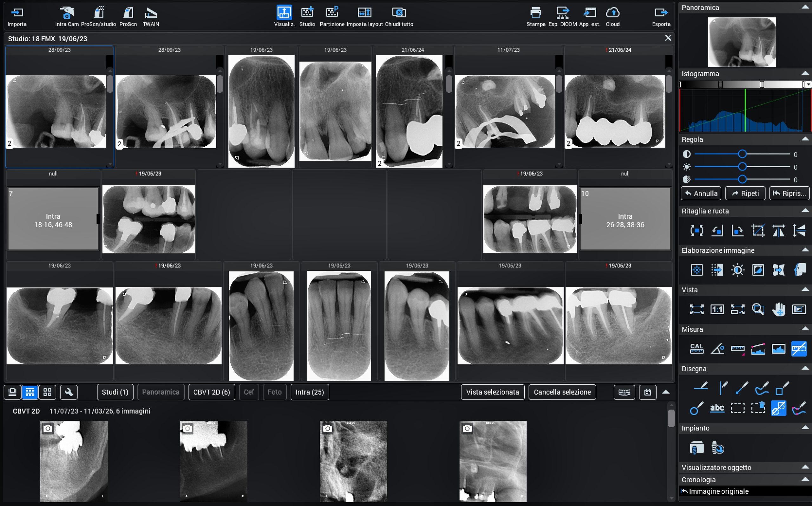Click the Annulla button
Viewport: 812px width, 506px height.
701,193
